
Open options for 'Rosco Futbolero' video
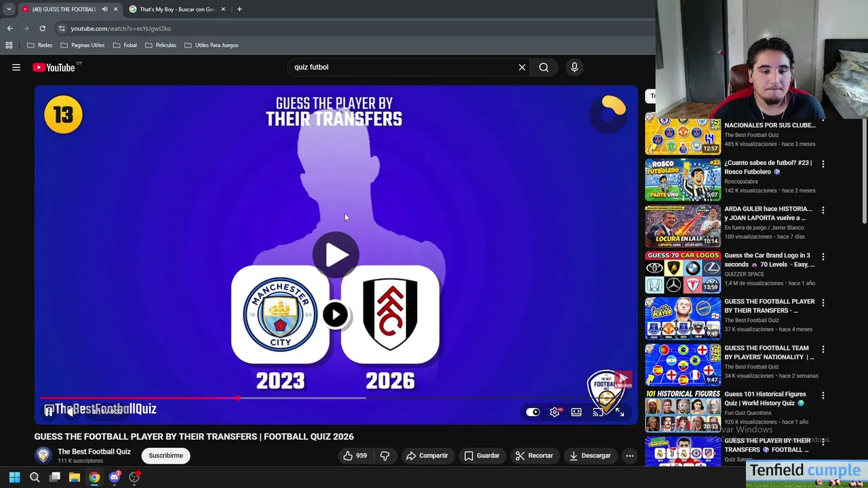(823, 164)
